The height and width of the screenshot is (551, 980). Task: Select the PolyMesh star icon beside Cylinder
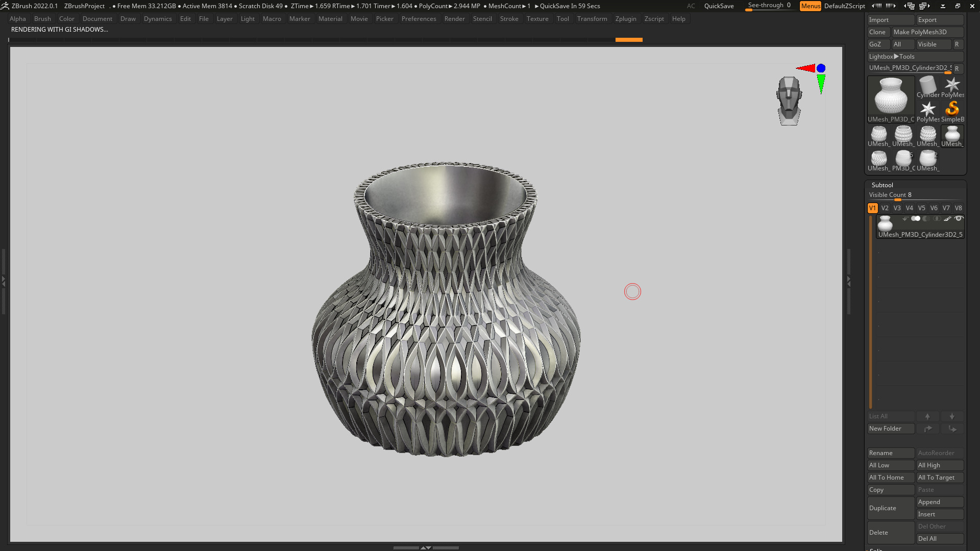click(952, 87)
